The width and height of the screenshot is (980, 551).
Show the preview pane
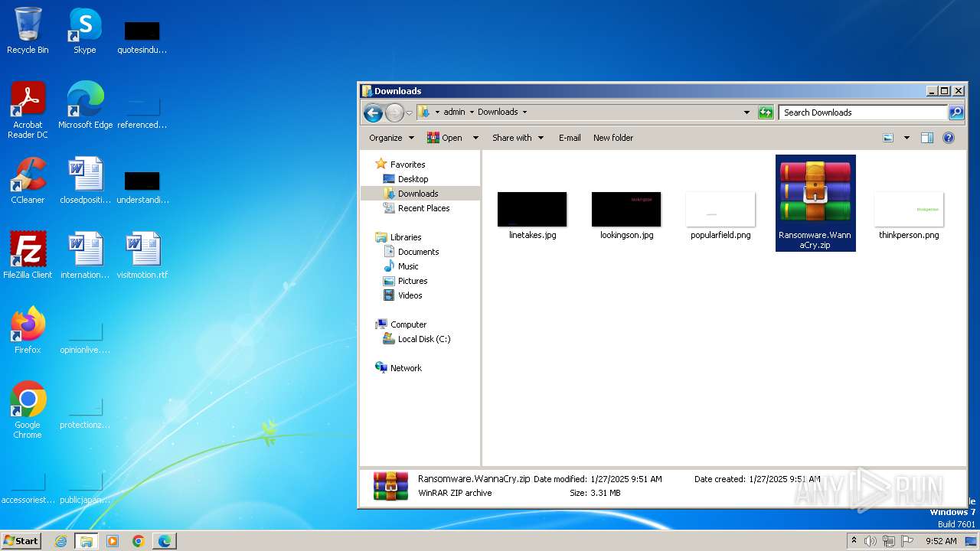pos(926,138)
